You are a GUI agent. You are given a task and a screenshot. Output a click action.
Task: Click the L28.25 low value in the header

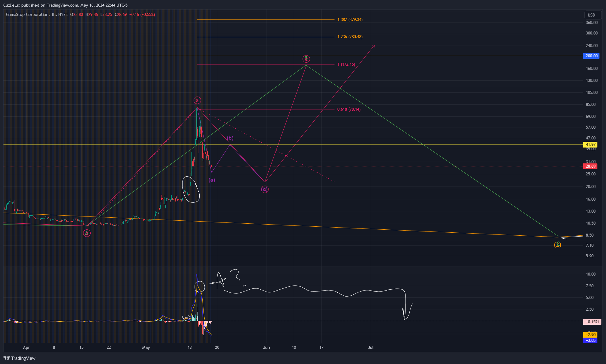(x=106, y=14)
